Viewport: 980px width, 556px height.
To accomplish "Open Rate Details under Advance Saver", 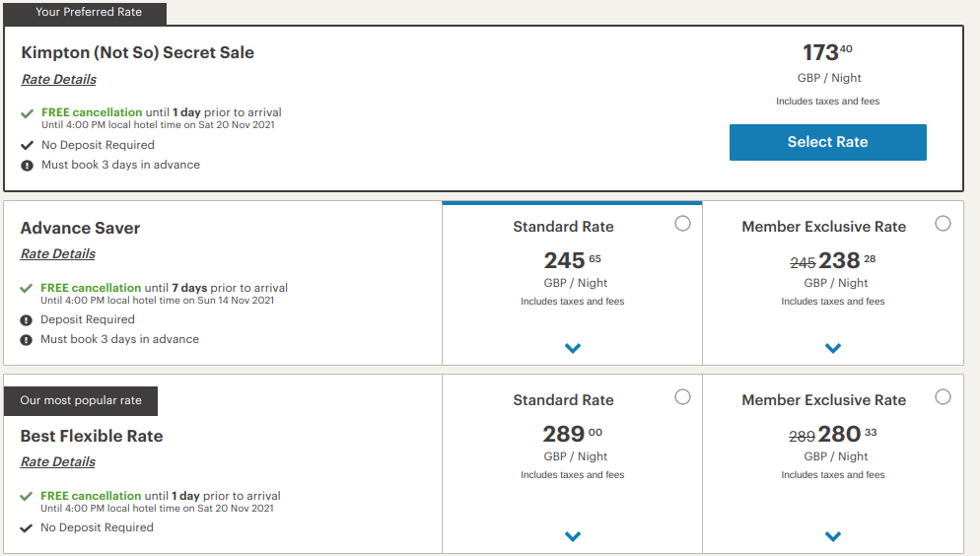I will tap(58, 254).
